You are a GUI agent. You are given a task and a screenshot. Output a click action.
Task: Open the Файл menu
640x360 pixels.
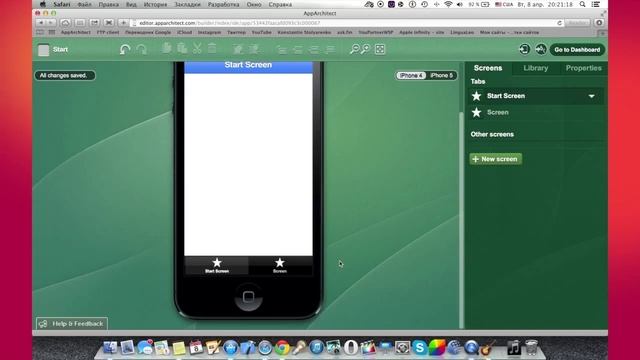(x=84, y=4)
